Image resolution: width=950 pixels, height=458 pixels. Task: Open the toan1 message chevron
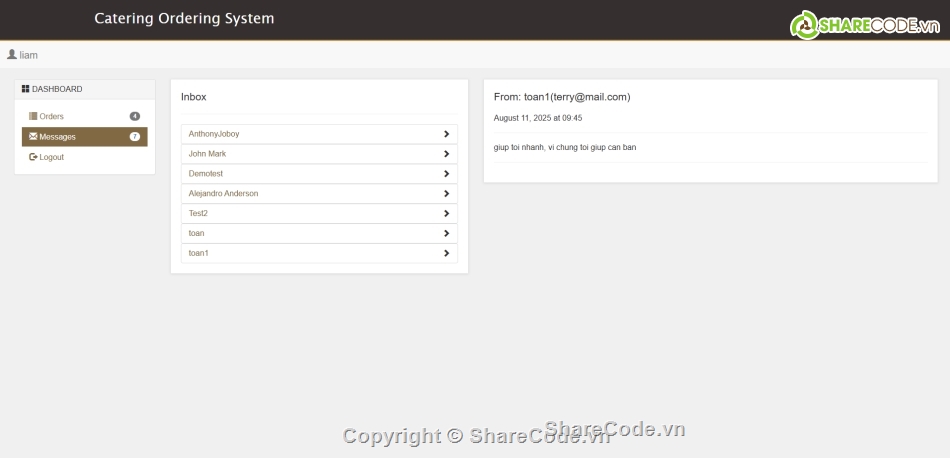coord(447,253)
